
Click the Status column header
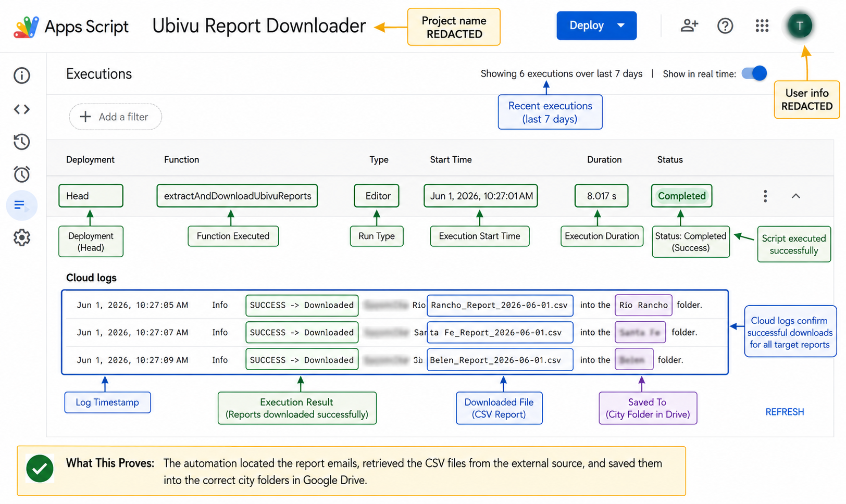(670, 160)
